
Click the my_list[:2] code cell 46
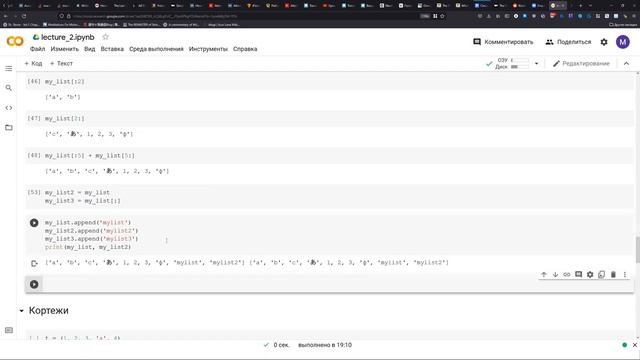point(330,81)
